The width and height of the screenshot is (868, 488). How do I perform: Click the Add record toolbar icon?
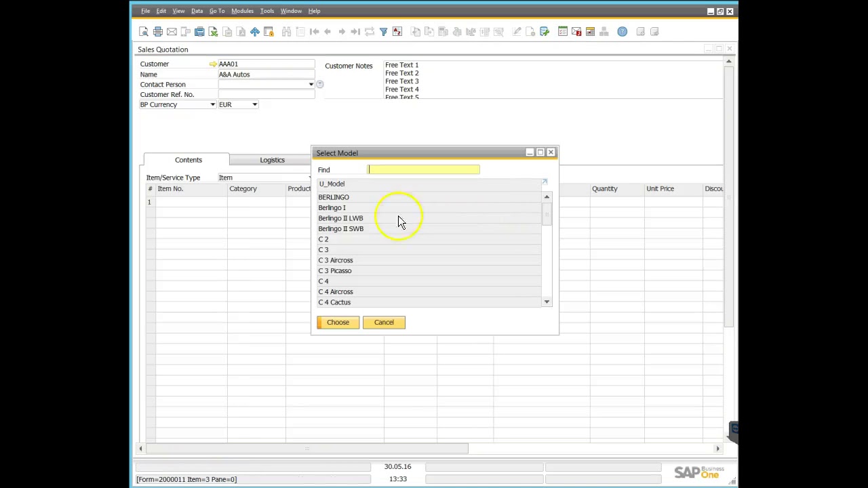tap(300, 32)
